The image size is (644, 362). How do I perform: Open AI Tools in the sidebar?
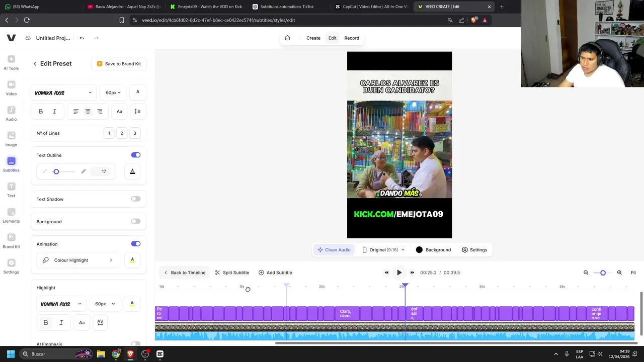tap(11, 63)
